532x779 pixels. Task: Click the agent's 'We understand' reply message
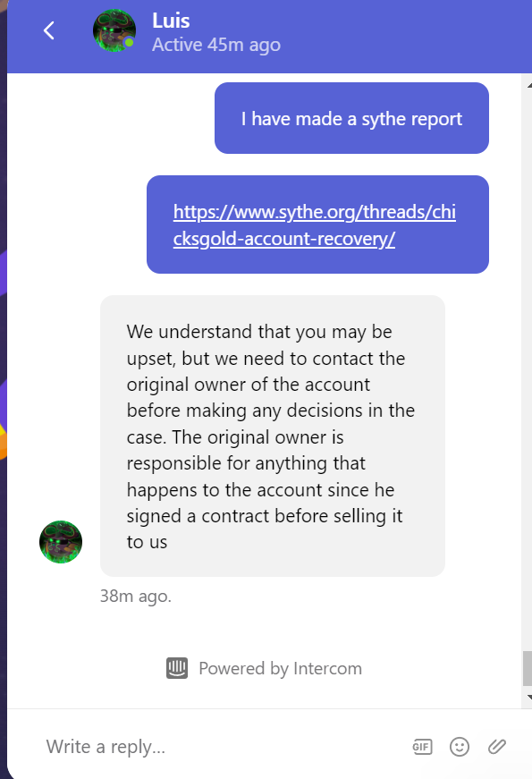coord(273,436)
